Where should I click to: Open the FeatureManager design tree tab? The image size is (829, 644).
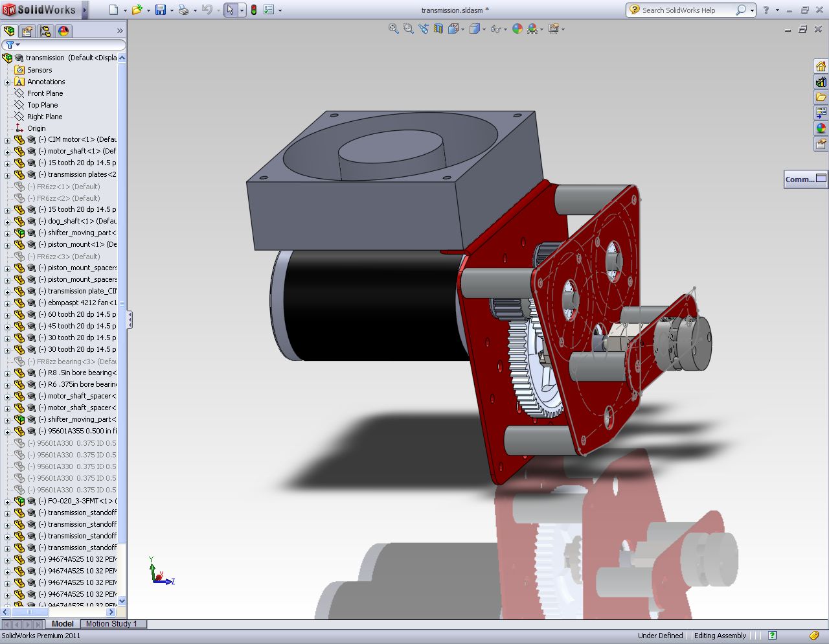(x=10, y=31)
